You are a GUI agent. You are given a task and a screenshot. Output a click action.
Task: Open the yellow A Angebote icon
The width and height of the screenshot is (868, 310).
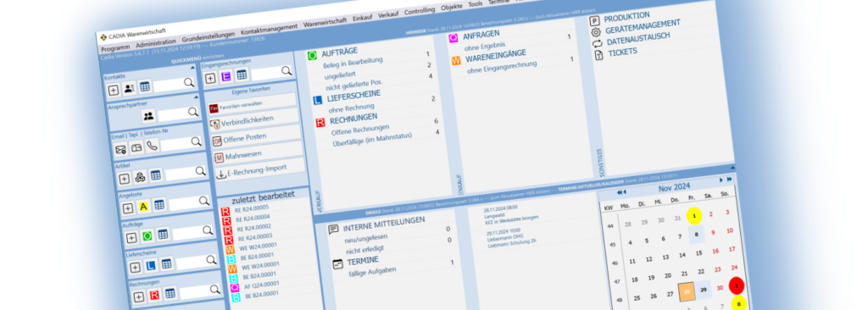[143, 207]
